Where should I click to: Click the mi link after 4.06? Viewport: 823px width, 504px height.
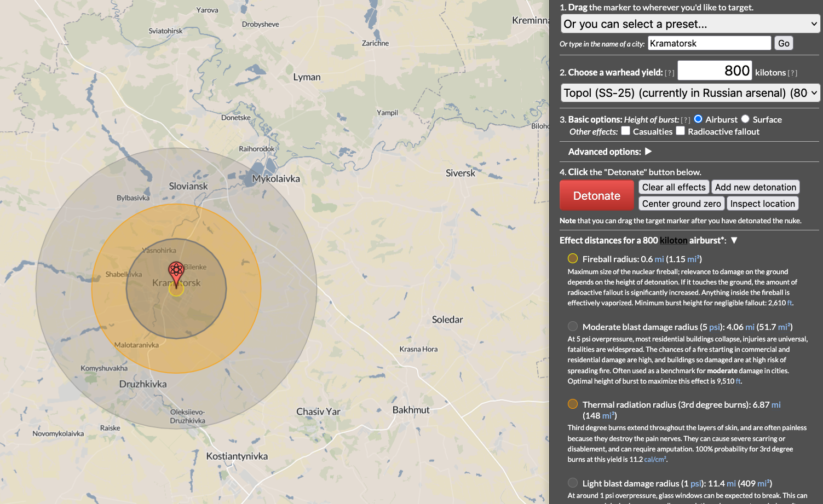pos(750,327)
